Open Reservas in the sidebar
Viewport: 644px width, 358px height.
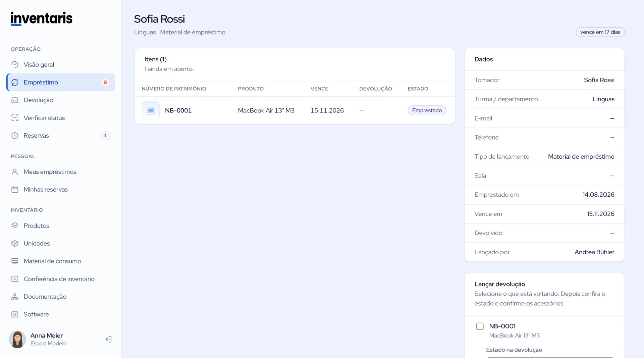pos(61,136)
